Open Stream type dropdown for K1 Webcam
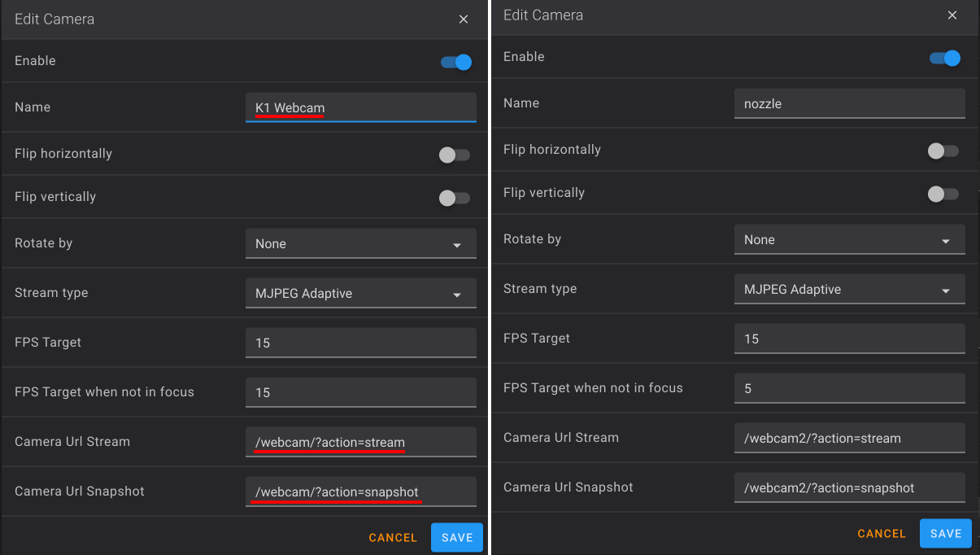The height and width of the screenshot is (555, 980). tap(361, 294)
